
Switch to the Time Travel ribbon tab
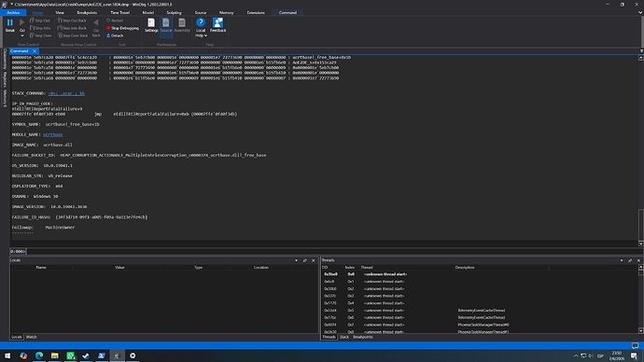click(119, 13)
